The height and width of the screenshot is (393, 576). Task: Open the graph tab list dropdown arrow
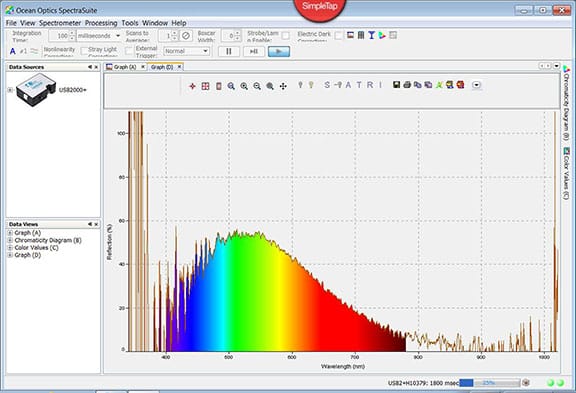point(557,66)
